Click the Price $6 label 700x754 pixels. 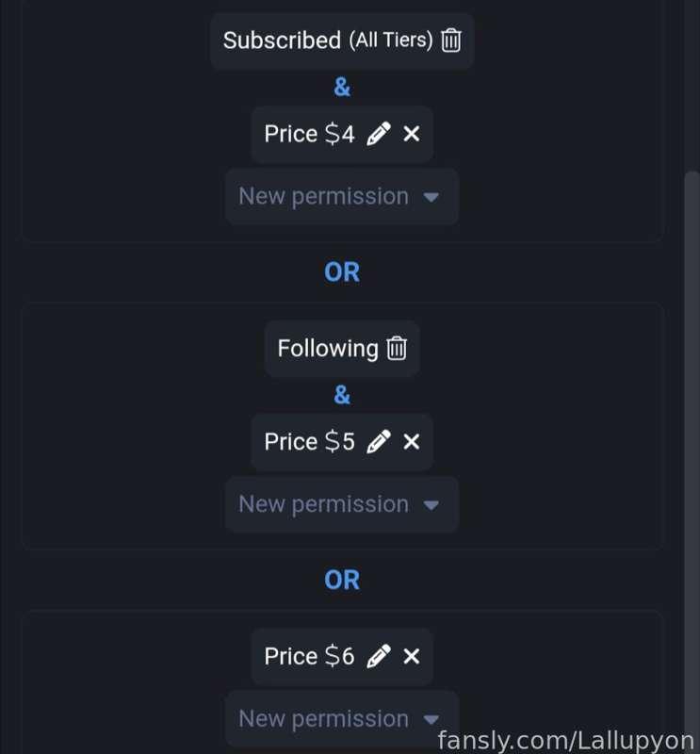click(309, 656)
